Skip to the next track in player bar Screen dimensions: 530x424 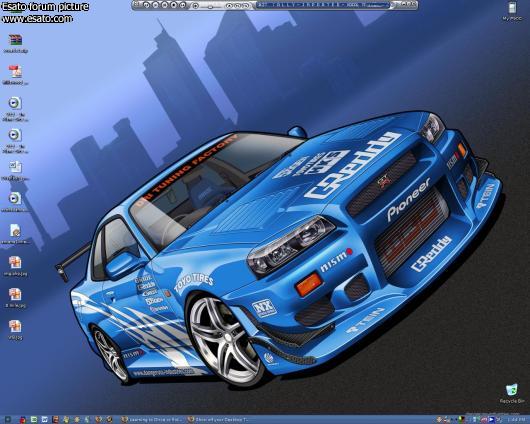pyautogui.click(x=183, y=5)
